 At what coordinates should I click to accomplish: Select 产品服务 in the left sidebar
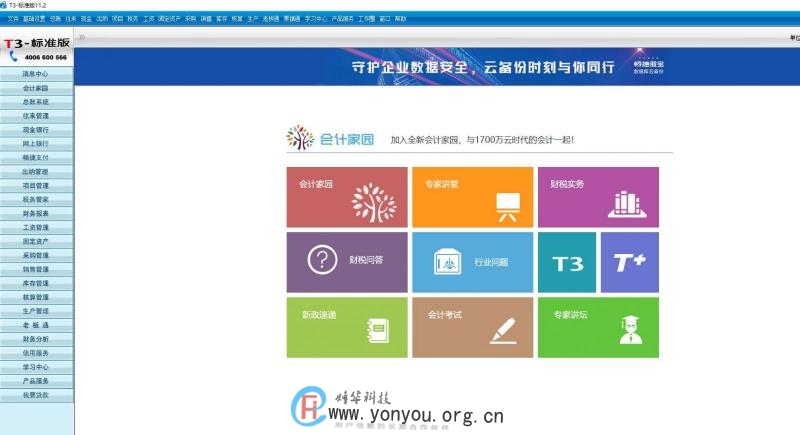click(36, 380)
